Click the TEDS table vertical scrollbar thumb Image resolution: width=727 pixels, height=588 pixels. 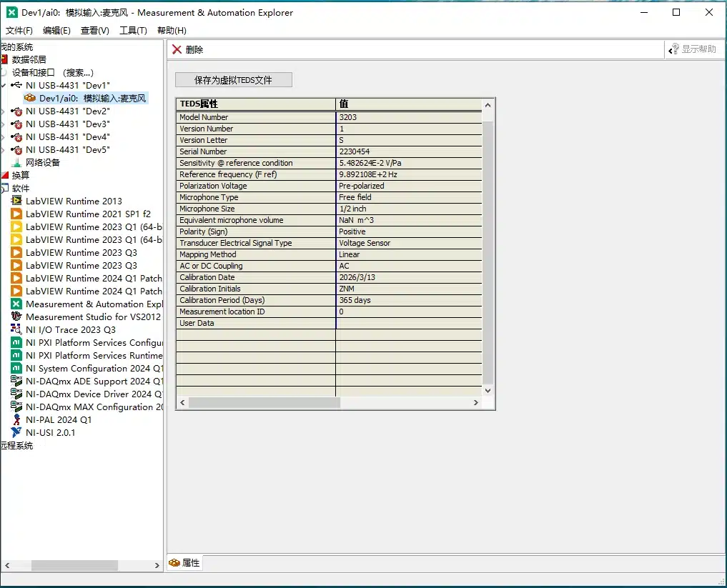[488, 253]
